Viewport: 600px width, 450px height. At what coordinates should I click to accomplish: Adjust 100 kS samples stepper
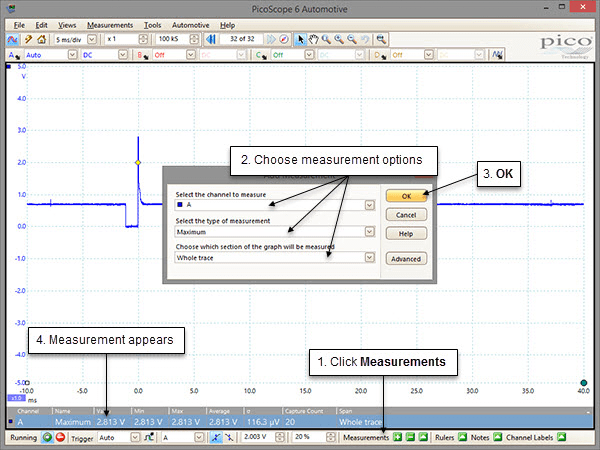coord(194,39)
